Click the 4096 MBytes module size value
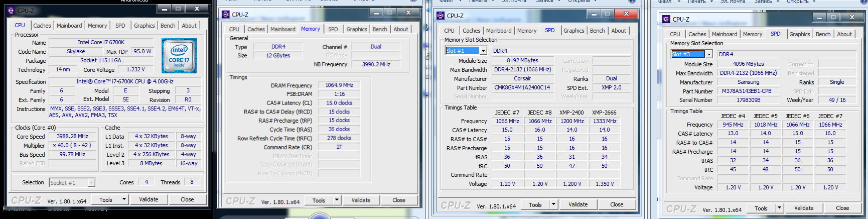This screenshot has height=219, width=868. coord(749,64)
